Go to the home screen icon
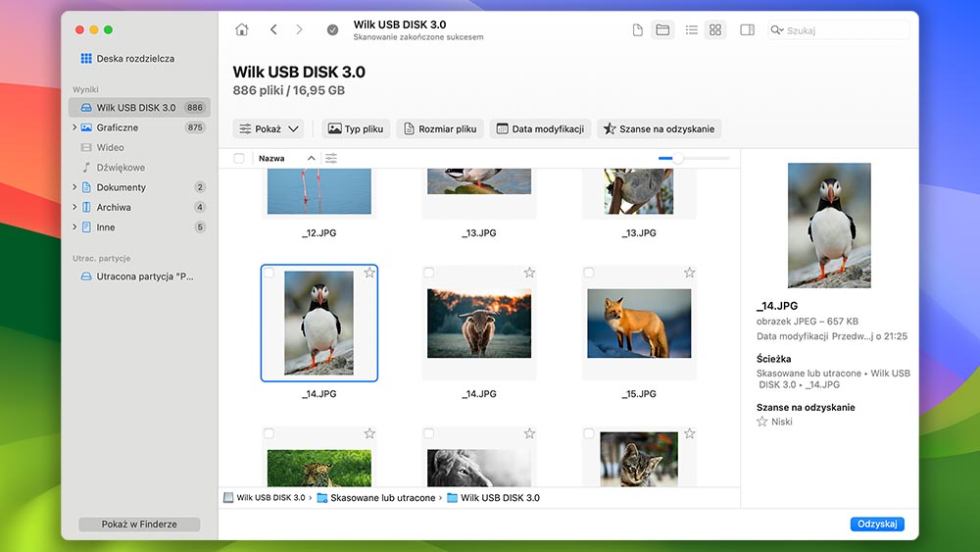This screenshot has height=552, width=980. click(241, 29)
